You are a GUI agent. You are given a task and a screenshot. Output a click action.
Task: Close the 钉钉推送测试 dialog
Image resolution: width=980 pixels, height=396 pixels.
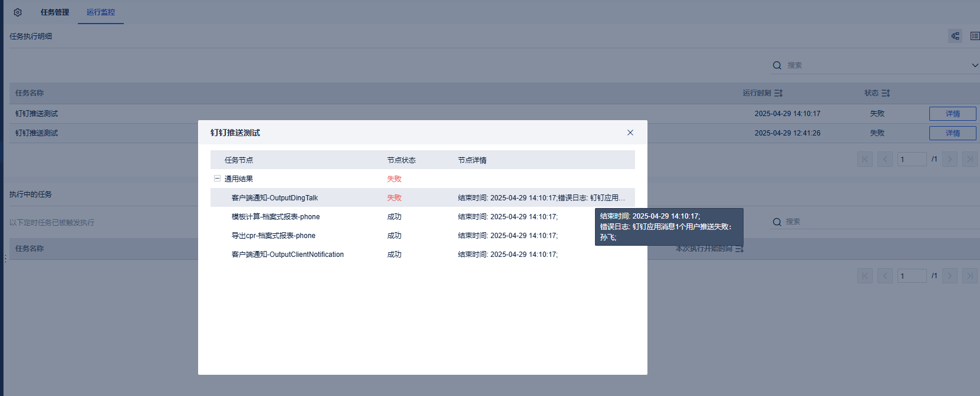pyautogui.click(x=630, y=133)
